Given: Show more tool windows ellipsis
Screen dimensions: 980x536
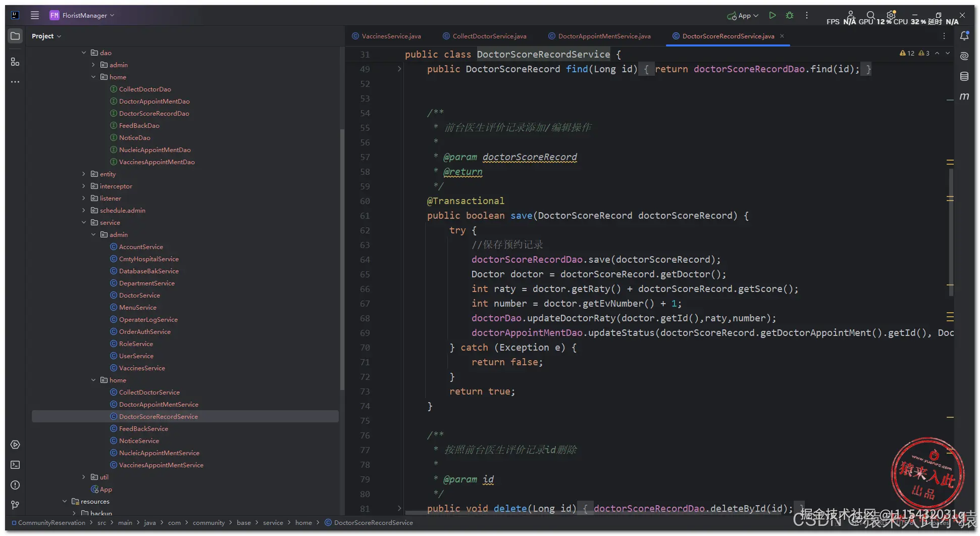Looking at the screenshot, I should 15,82.
